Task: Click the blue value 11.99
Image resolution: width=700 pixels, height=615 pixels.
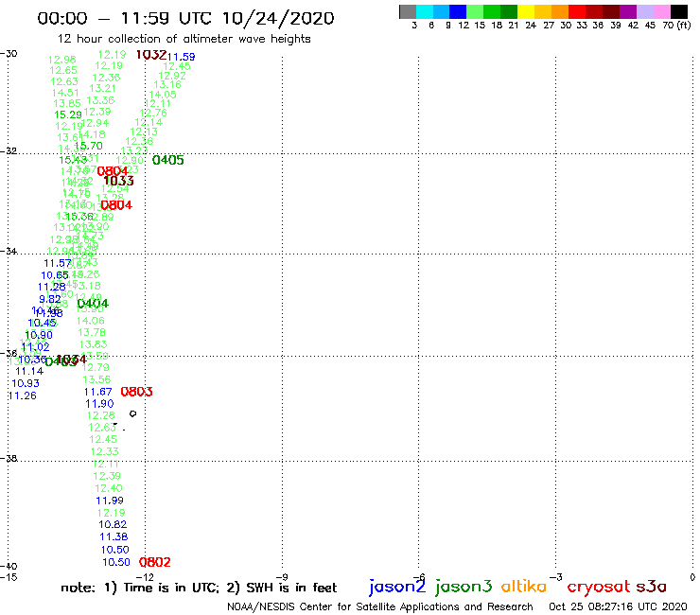Action: (x=110, y=501)
